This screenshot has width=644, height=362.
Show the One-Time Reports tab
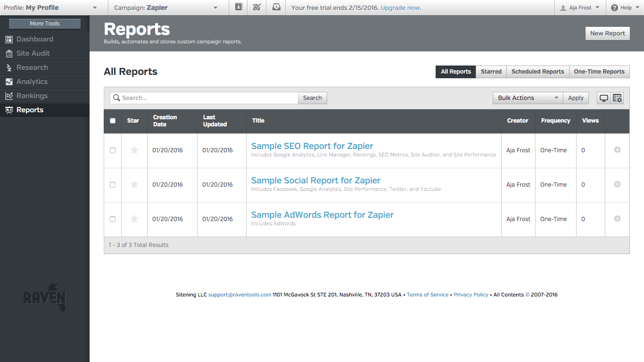[x=599, y=72]
